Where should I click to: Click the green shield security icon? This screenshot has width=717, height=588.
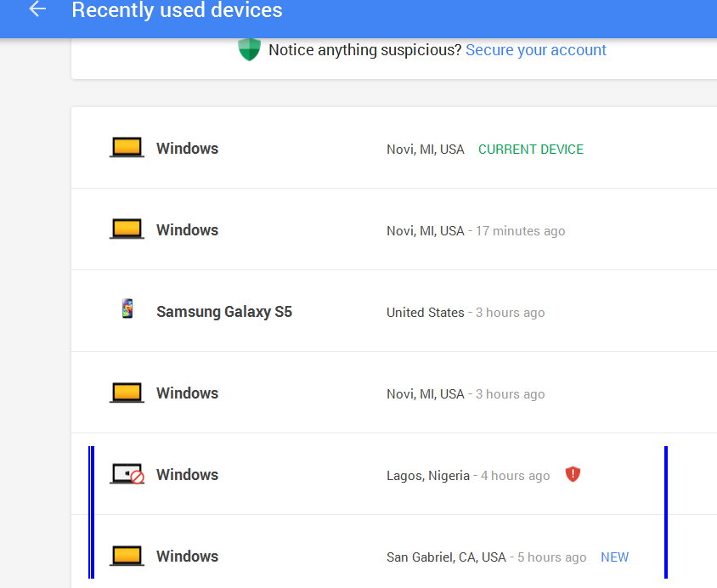click(249, 49)
